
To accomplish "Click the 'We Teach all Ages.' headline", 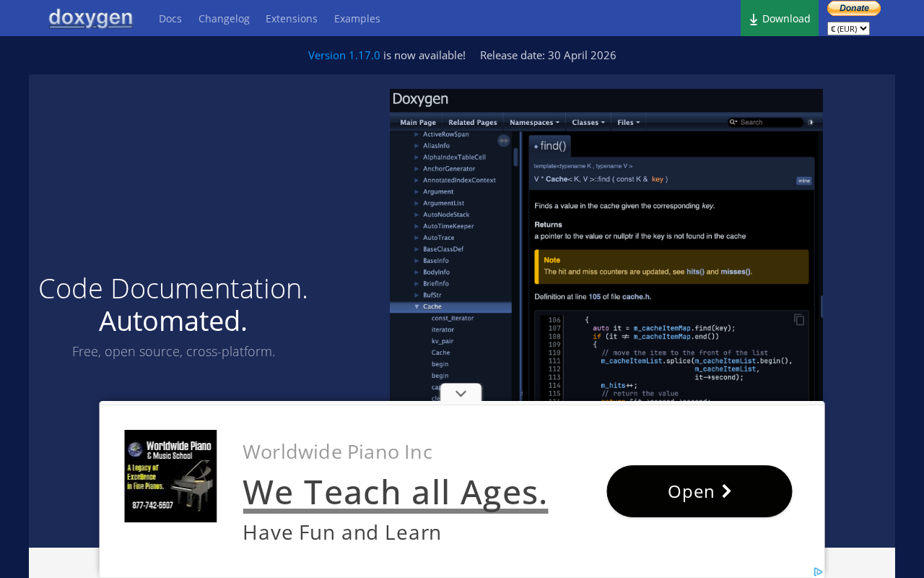I will pyautogui.click(x=396, y=492).
